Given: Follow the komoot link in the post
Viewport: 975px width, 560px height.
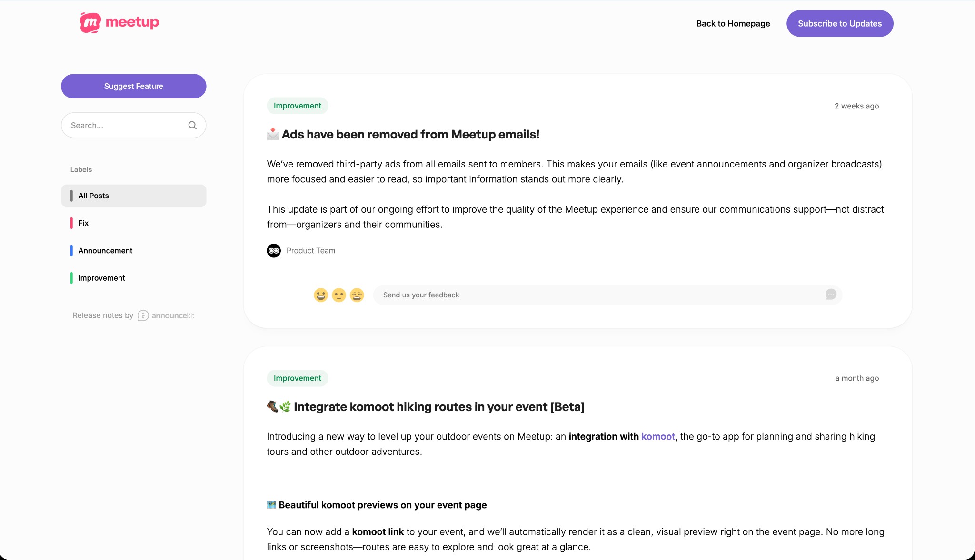Looking at the screenshot, I should 658,436.
